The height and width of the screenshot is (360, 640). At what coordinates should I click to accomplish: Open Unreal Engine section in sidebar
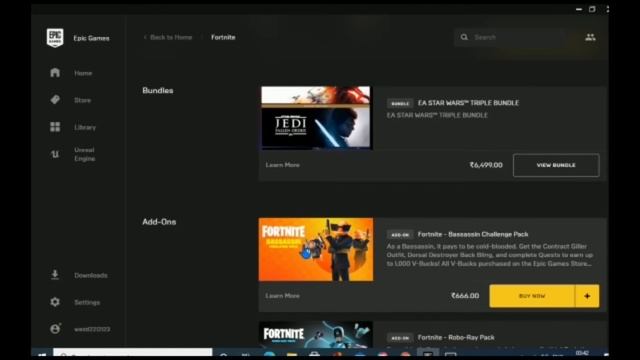[x=84, y=154]
